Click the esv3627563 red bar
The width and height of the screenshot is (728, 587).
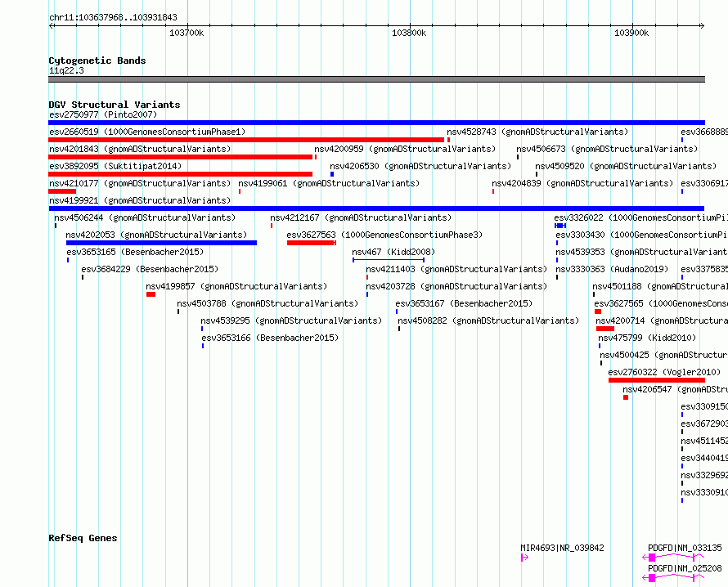tap(312, 243)
